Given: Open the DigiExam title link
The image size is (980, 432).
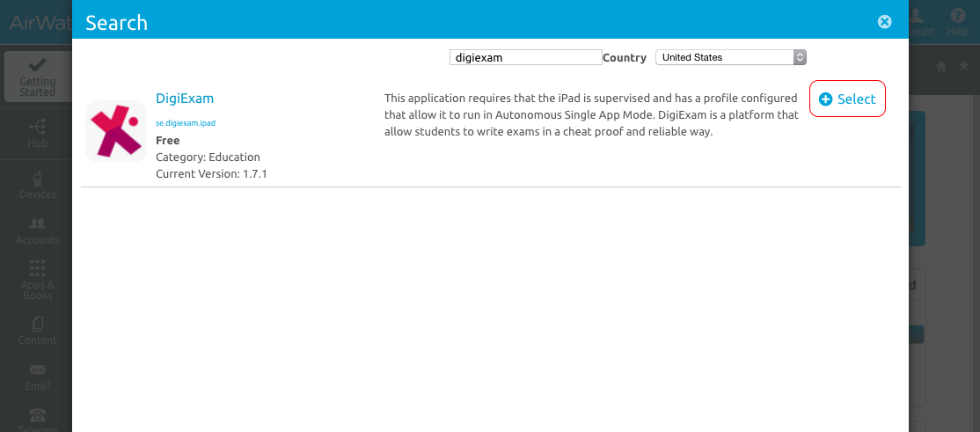Looking at the screenshot, I should (x=185, y=99).
